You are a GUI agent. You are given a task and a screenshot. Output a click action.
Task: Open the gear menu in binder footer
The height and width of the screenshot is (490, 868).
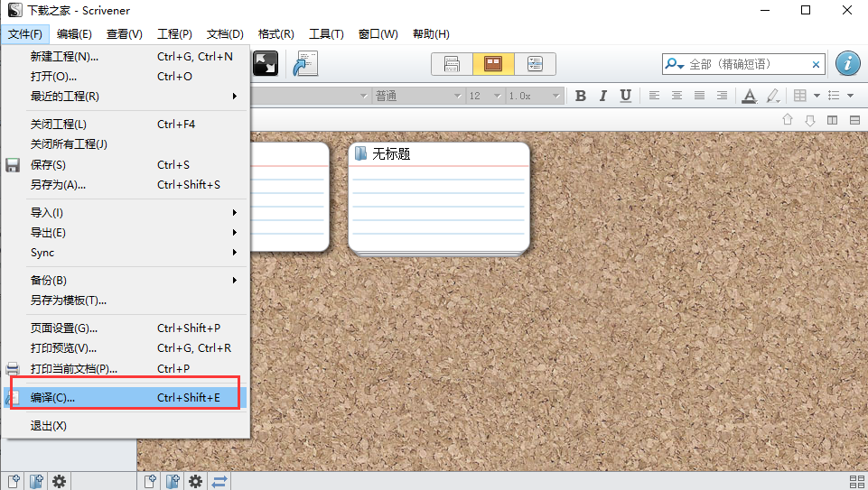coord(59,481)
